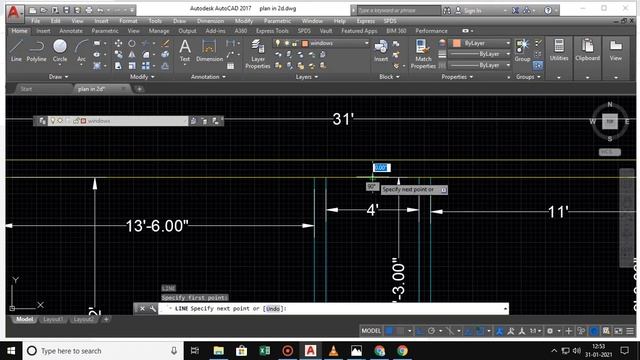
Task: Click the Undo arrow icon
Action: click(x=100, y=10)
